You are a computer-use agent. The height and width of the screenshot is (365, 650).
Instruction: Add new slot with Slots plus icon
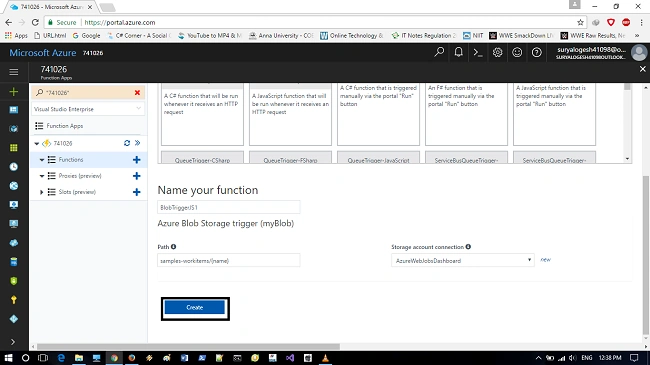136,192
